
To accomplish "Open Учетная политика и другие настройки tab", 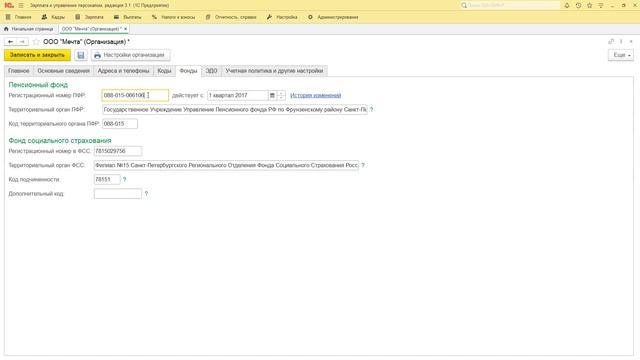I will [x=274, y=71].
